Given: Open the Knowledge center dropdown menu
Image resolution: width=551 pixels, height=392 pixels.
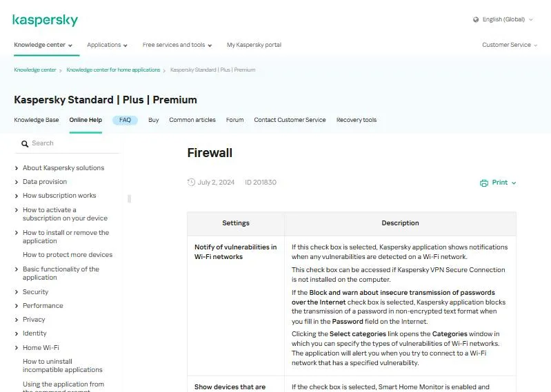Looking at the screenshot, I should coord(43,45).
